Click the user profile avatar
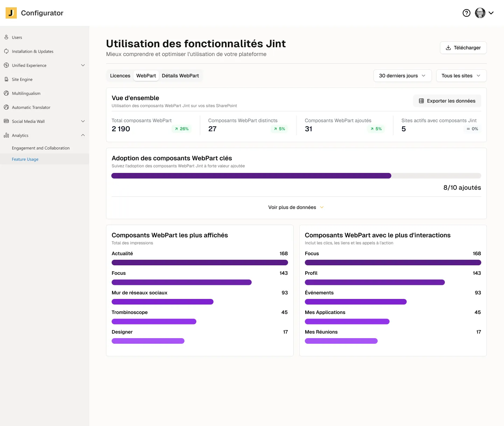504x426 pixels. click(480, 13)
